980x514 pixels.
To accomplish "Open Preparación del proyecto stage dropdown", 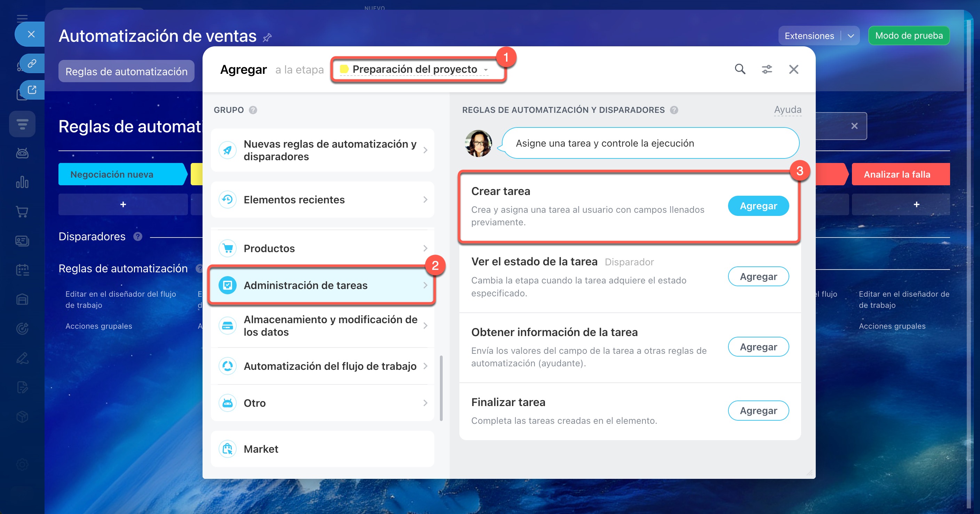I will click(x=414, y=69).
